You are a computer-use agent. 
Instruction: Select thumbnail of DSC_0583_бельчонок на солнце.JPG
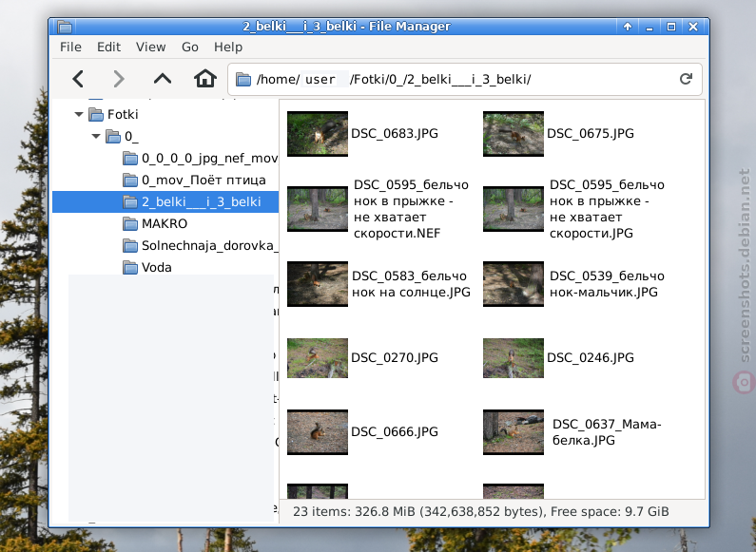pos(318,284)
